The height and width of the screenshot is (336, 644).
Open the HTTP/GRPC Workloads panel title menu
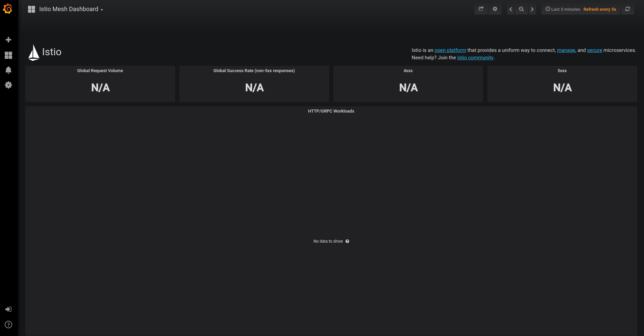coord(331,111)
